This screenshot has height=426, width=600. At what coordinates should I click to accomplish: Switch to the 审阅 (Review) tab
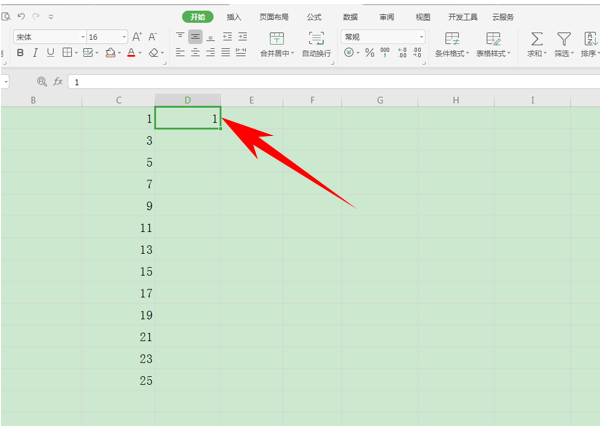[x=386, y=17]
